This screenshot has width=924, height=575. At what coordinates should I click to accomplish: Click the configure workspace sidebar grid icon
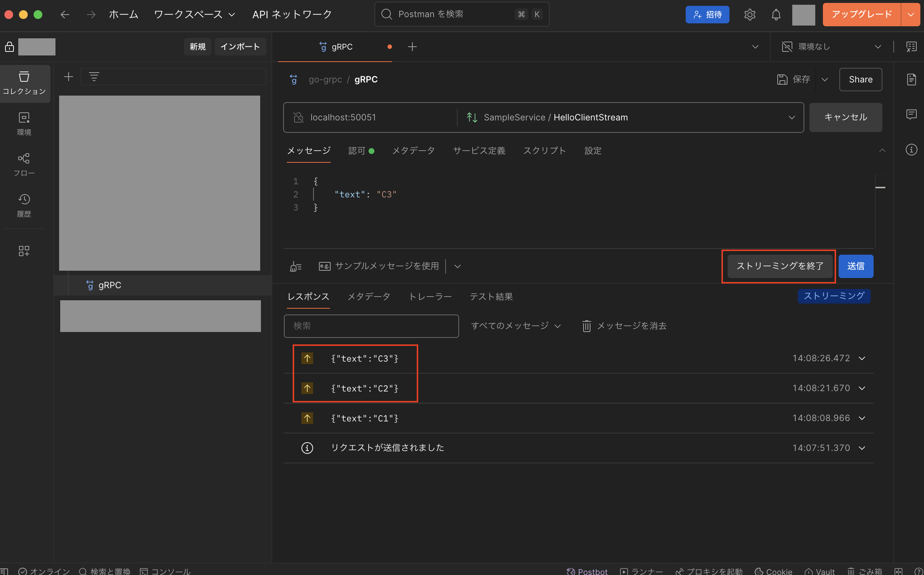click(x=24, y=251)
